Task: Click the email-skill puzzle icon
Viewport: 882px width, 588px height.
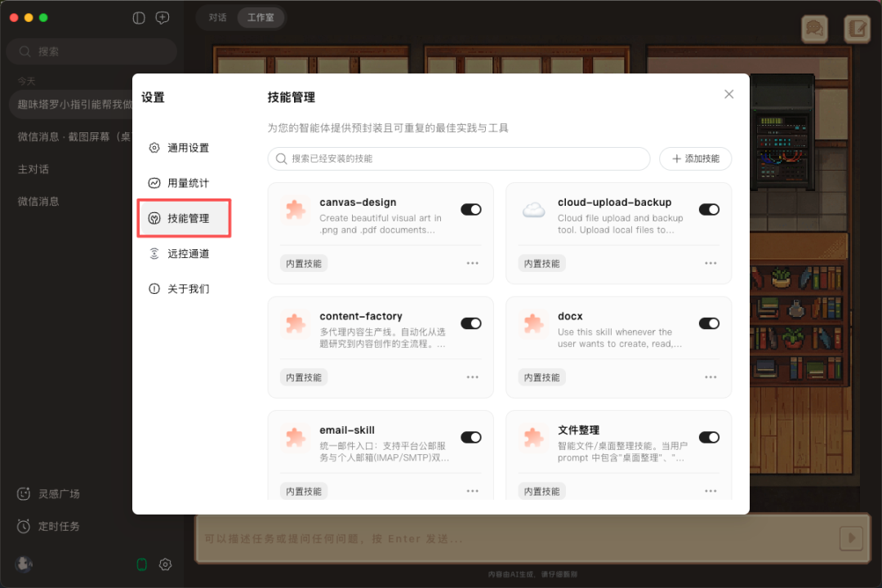Action: click(x=296, y=439)
